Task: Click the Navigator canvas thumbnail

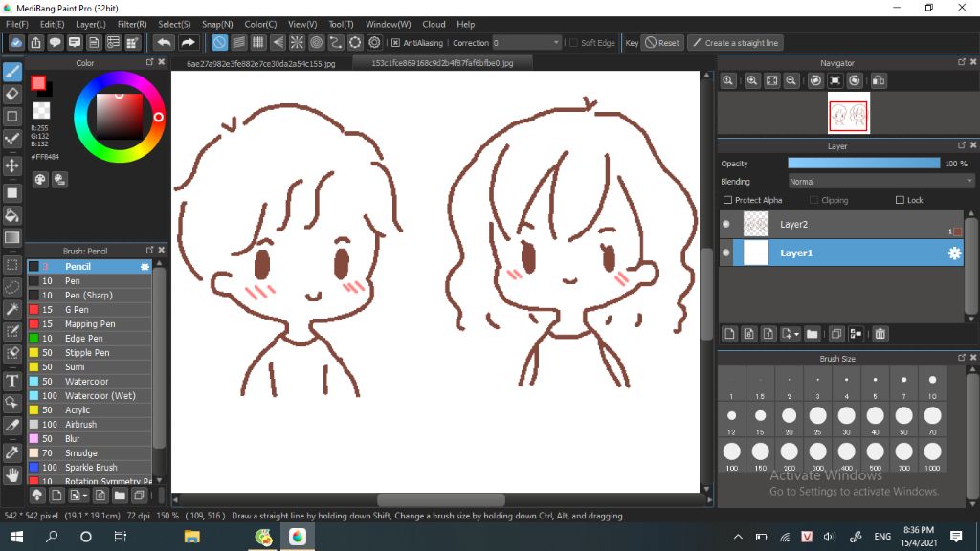Action: click(849, 115)
